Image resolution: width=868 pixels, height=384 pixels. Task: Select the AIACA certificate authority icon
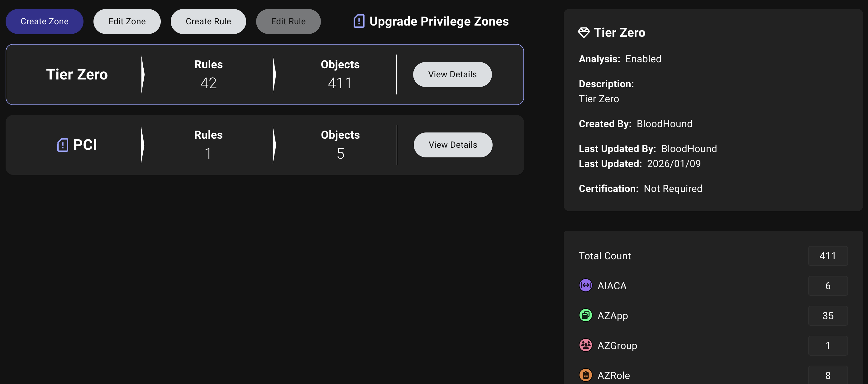click(x=586, y=285)
